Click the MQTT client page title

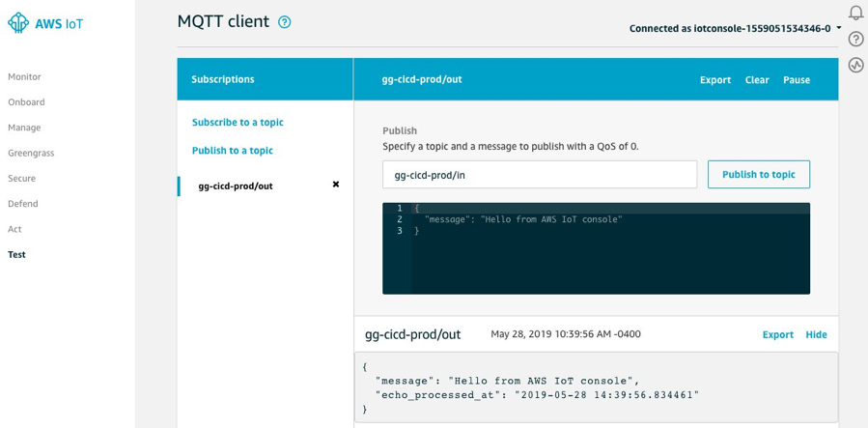coord(223,21)
